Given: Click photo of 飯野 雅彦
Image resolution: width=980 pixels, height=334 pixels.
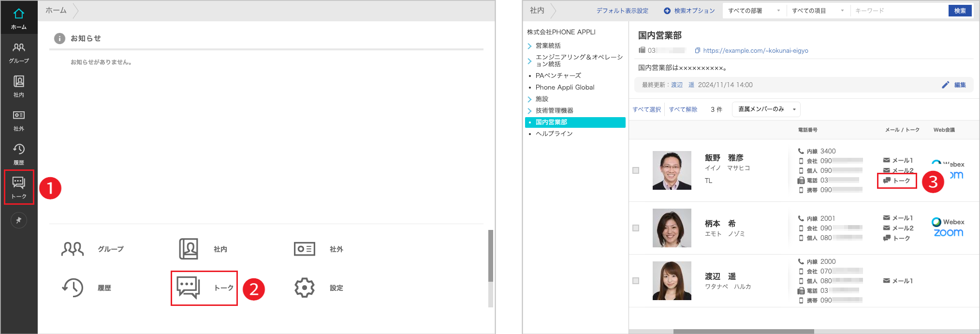Looking at the screenshot, I should tap(672, 170).
